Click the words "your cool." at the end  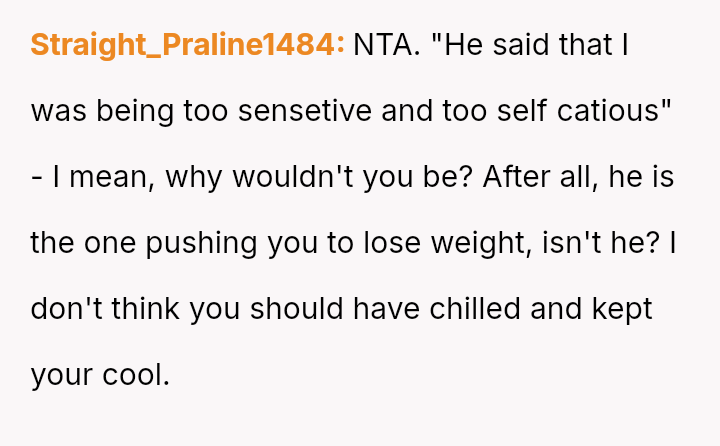pyautogui.click(x=100, y=375)
